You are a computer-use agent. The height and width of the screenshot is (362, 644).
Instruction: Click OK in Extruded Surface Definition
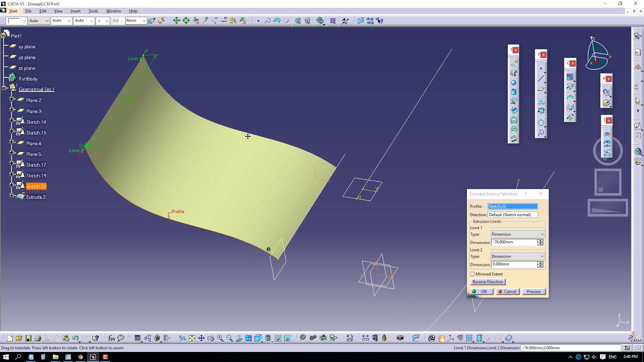pos(480,292)
